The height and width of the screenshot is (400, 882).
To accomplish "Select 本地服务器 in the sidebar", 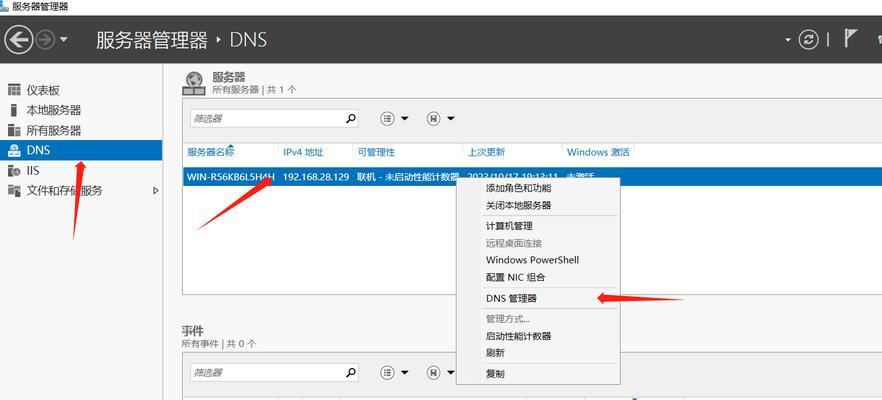I will pos(53,110).
